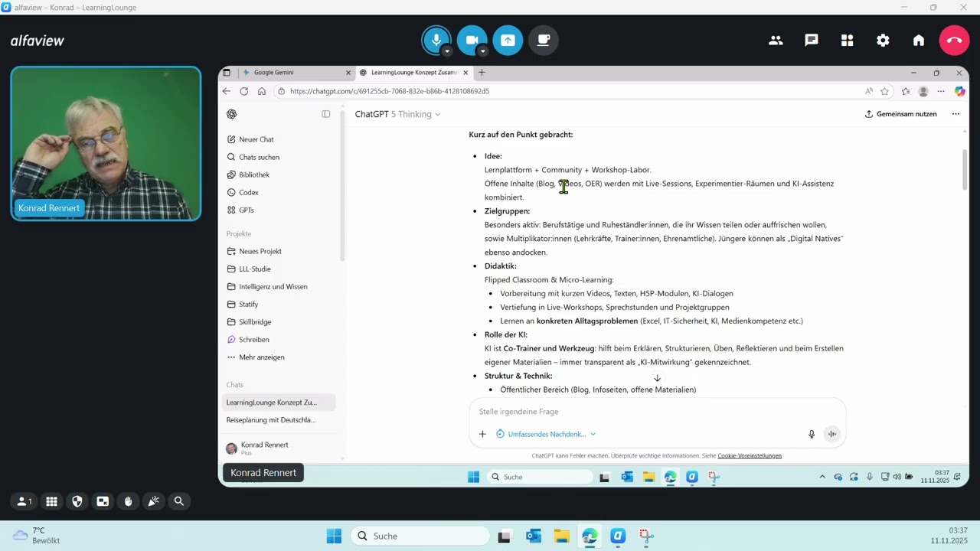Open Konrad Rennert account menu
The height and width of the screenshot is (551, 980).
[279, 448]
